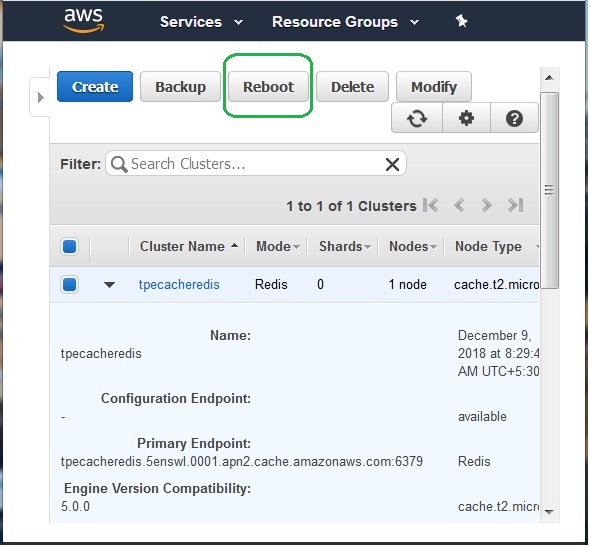
Task: Sort by Cluster Name column
Action: (x=189, y=247)
